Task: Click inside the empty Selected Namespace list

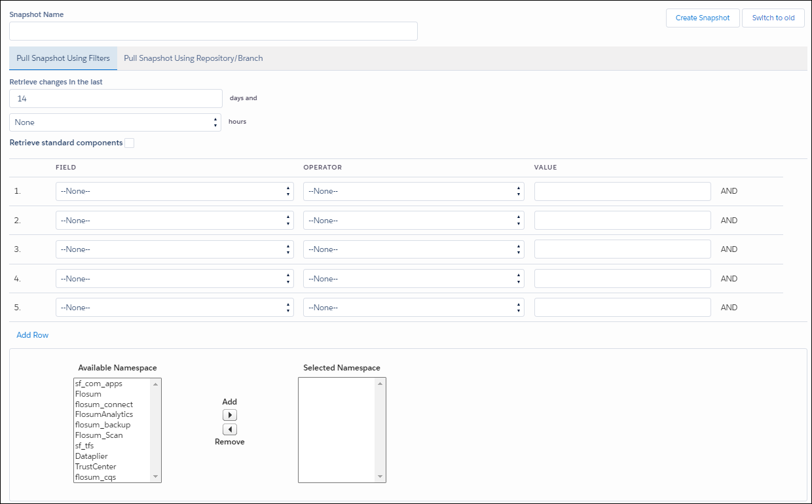Action: coord(337,430)
